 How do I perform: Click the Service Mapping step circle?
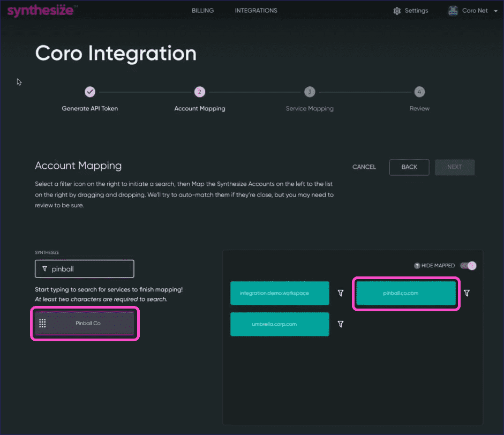[310, 92]
